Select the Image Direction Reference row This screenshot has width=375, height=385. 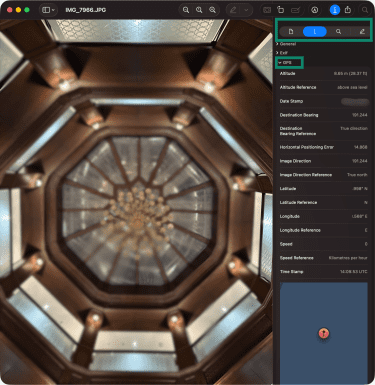(x=323, y=175)
